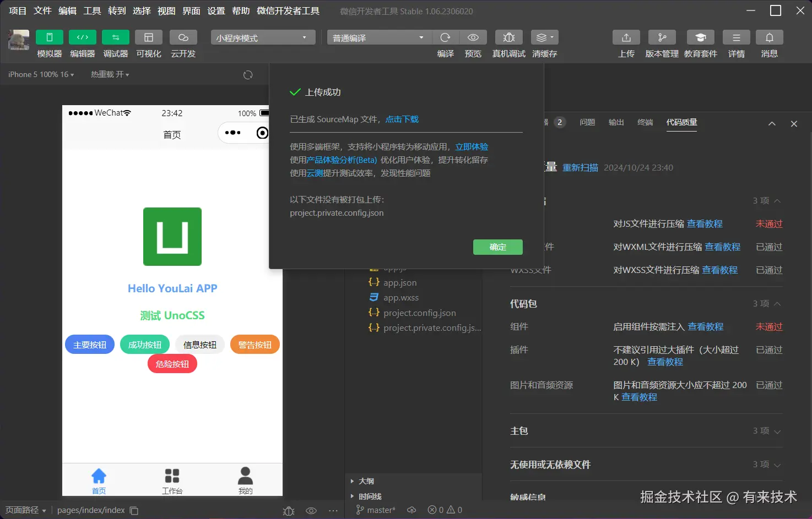This screenshot has width=812, height=519.
Task: Expand the 无使用或无依赖文件 section
Action: [777, 465]
